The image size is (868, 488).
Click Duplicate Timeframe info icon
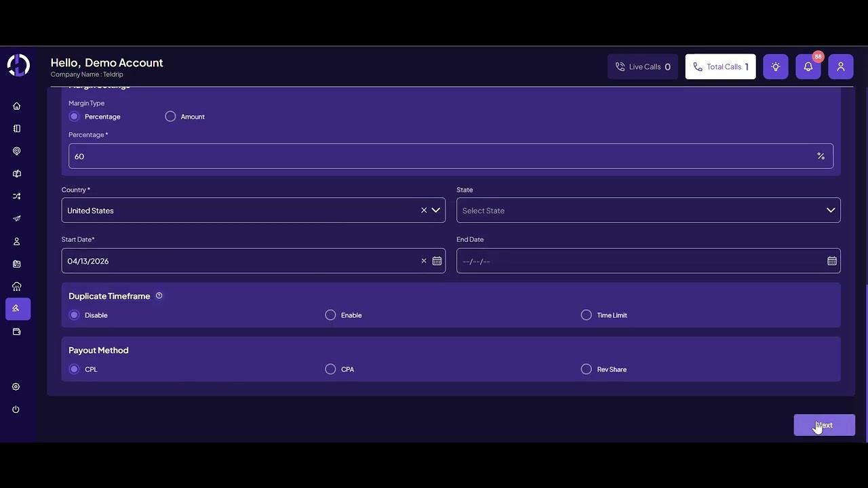(159, 296)
